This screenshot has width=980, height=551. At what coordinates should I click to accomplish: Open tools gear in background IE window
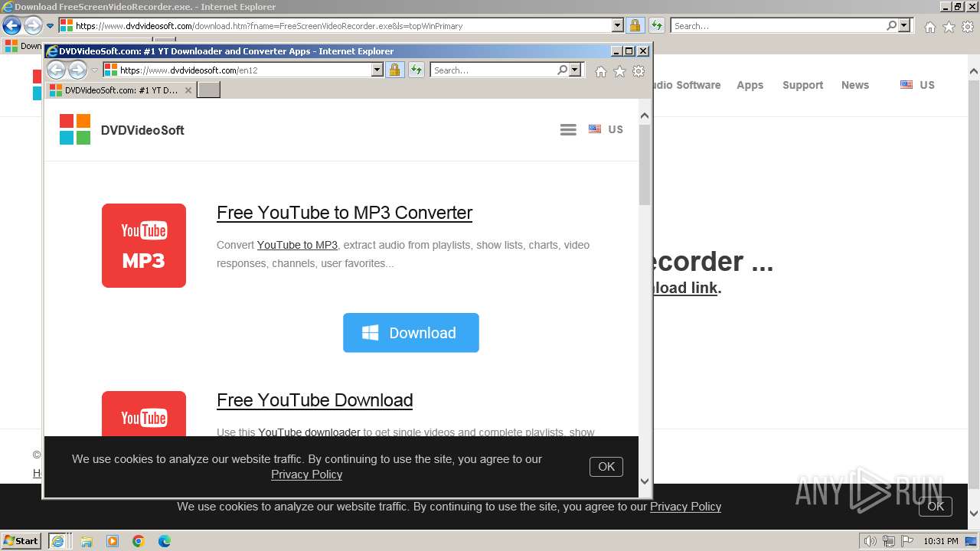click(968, 27)
